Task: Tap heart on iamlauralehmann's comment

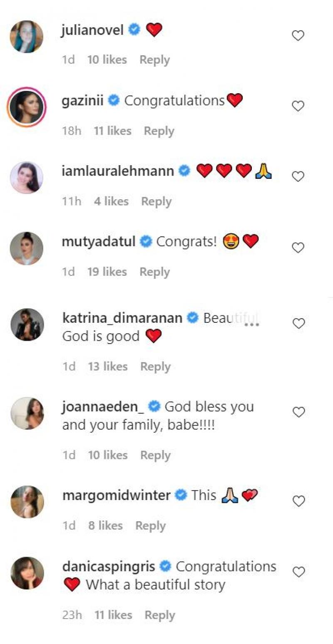Action: [x=298, y=177]
